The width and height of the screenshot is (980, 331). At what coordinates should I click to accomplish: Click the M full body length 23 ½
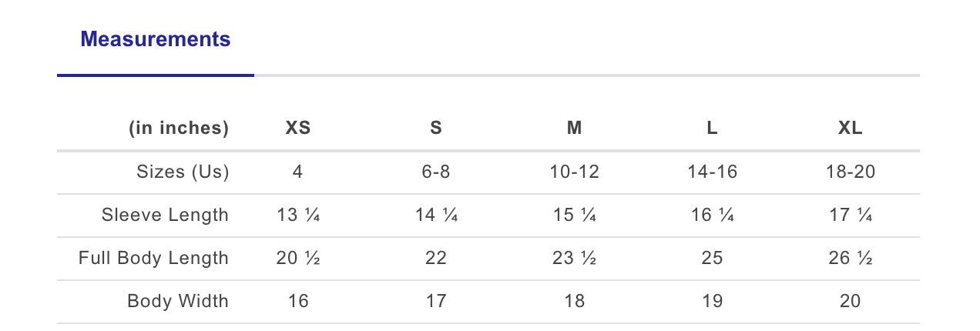point(574,258)
